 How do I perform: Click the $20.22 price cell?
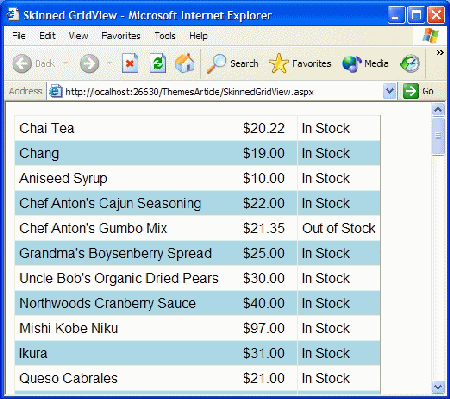(268, 128)
